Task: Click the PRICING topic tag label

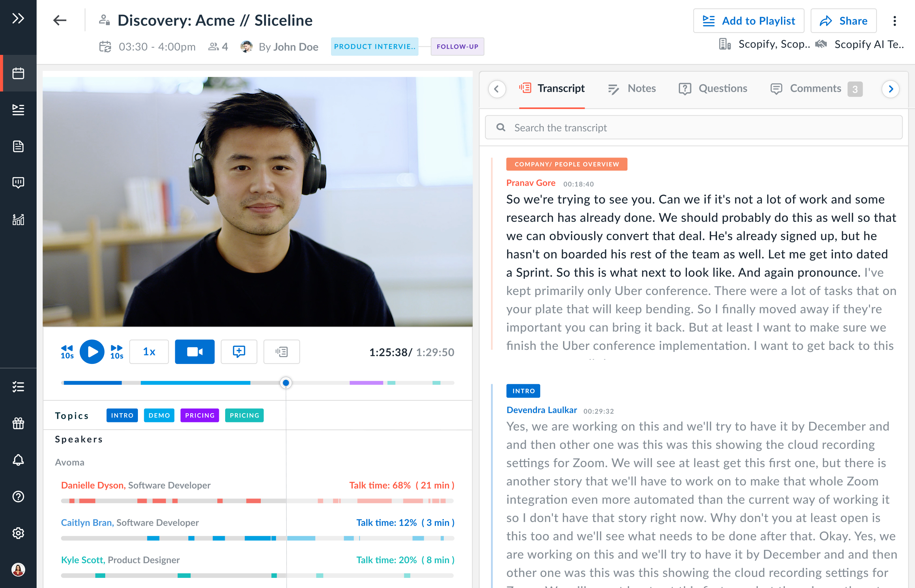Action: (199, 415)
